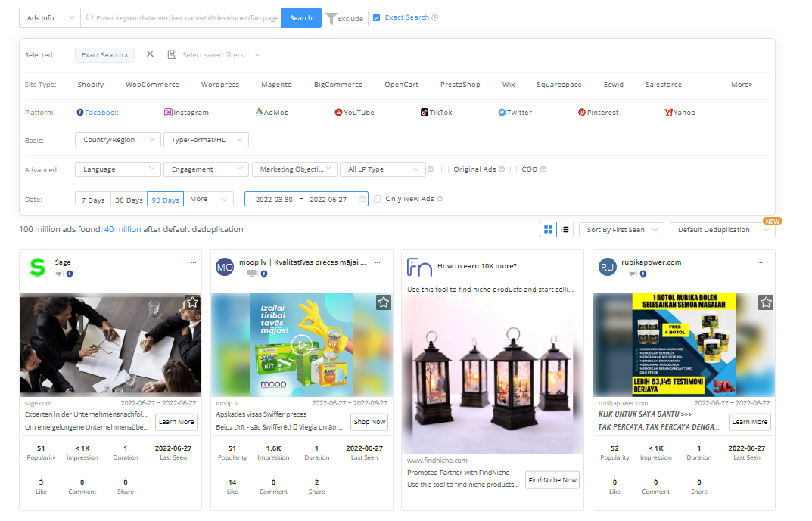Expand the Country/Region dropdown
Image resolution: width=812 pixels, height=521 pixels.
[118, 140]
